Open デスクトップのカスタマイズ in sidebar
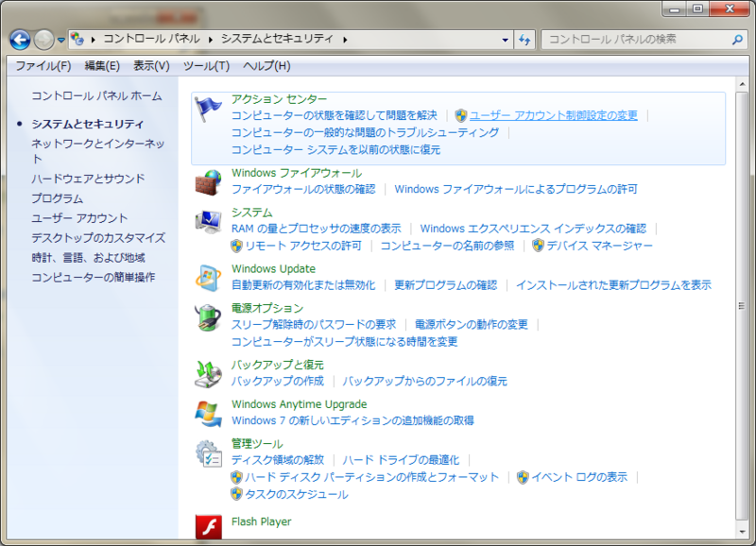 tap(98, 238)
